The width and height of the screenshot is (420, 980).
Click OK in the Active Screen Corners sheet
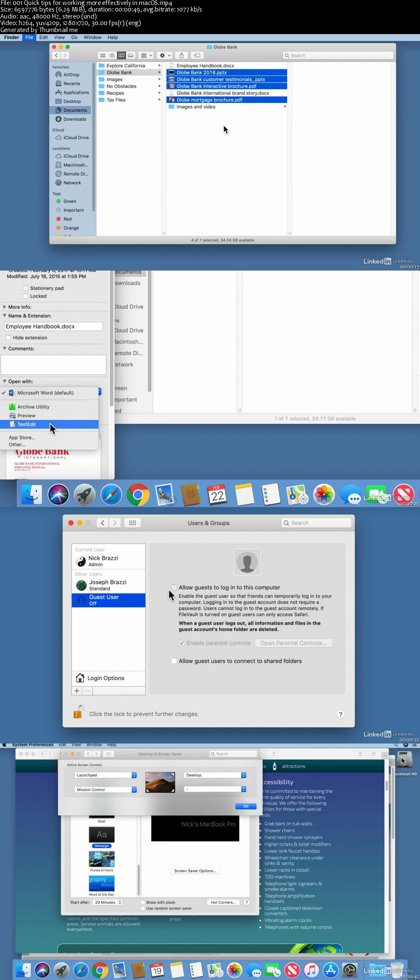[246, 806]
